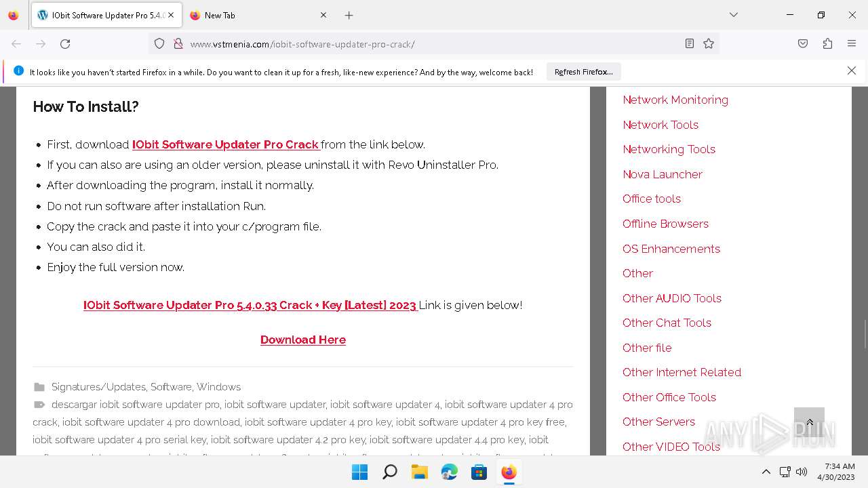Open File Explorer from taskbar
868x488 pixels.
tap(419, 472)
